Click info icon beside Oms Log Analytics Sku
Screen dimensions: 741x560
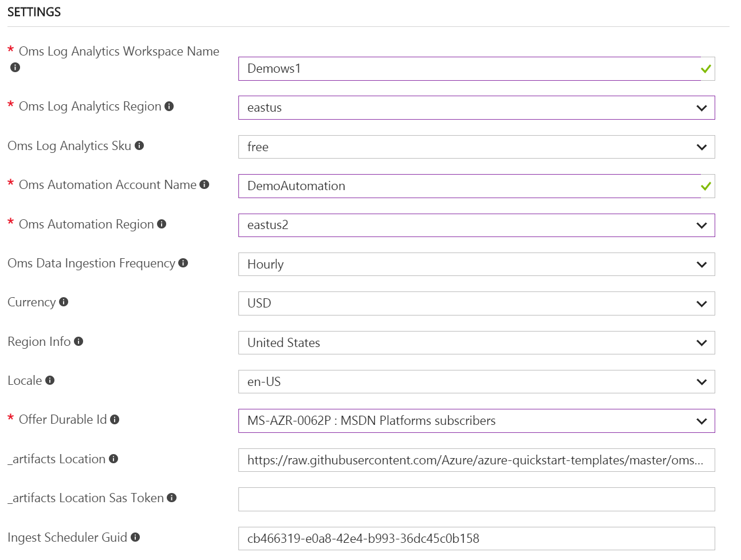click(139, 145)
